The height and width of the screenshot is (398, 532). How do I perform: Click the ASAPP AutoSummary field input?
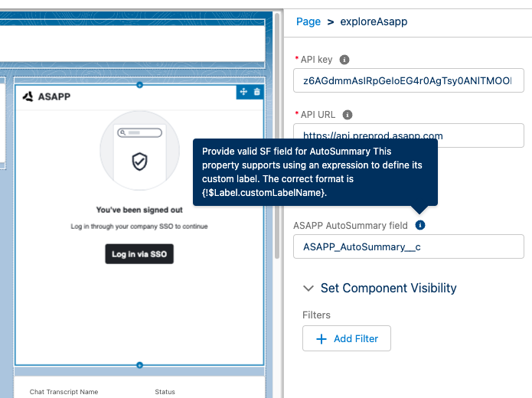409,246
